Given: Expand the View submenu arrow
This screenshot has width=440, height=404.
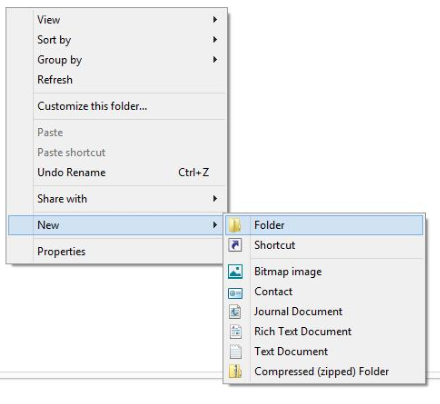Looking at the screenshot, I should pyautogui.click(x=215, y=20).
